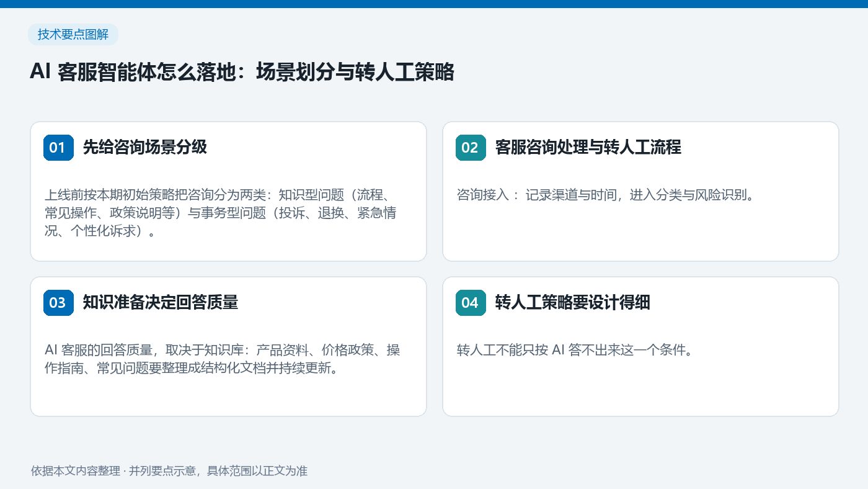
Task: Click the 01 number badge
Action: coord(58,148)
